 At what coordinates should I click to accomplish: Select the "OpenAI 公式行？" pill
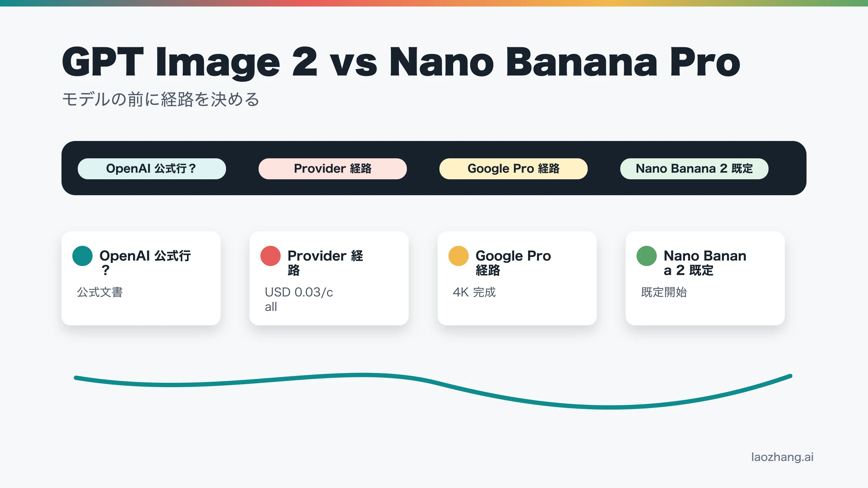[152, 169]
